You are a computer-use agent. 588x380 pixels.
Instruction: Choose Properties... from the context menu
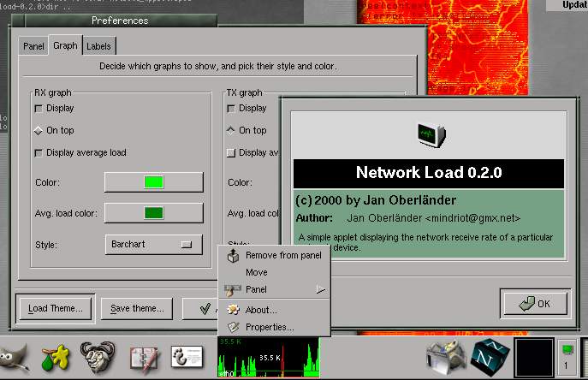tap(270, 327)
